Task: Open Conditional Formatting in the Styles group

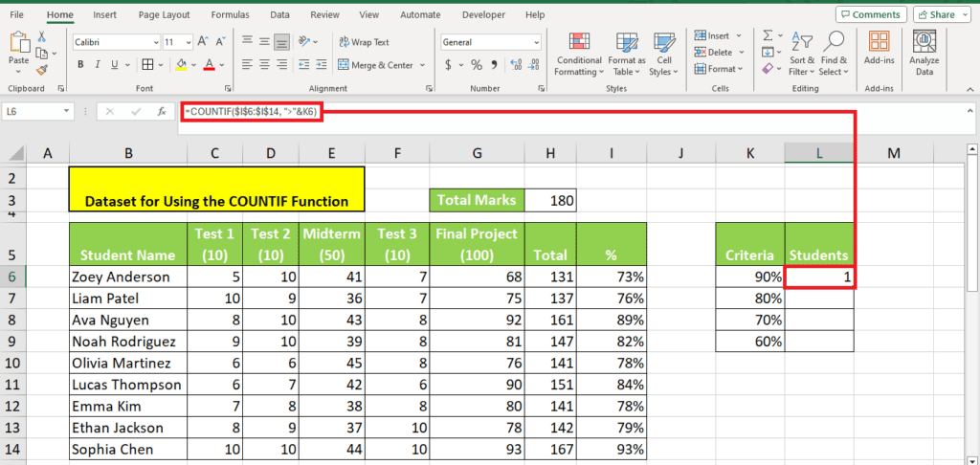Action: pos(579,54)
